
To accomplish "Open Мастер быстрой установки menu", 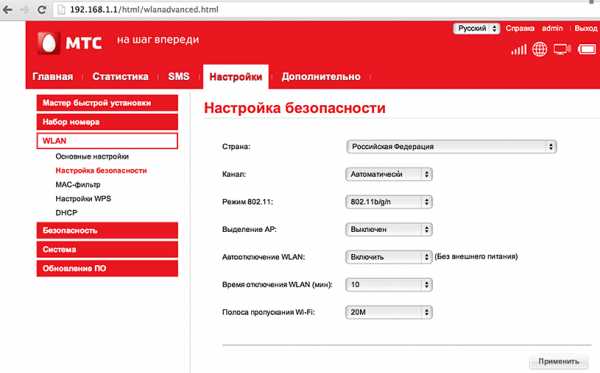I will [107, 103].
